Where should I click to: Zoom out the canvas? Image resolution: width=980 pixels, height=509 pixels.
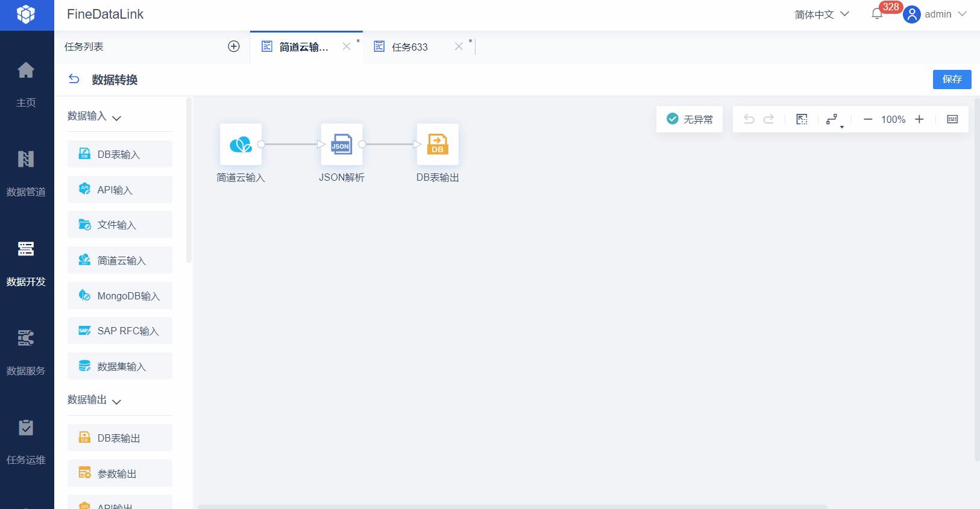coord(868,119)
